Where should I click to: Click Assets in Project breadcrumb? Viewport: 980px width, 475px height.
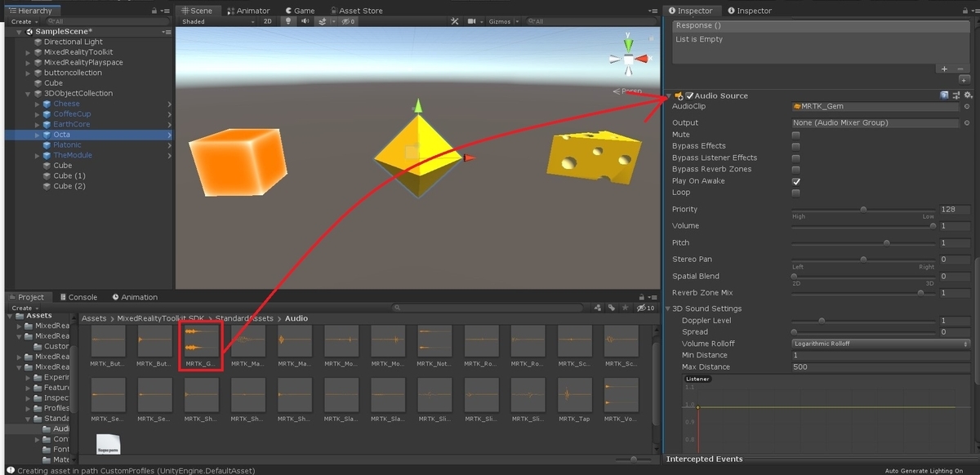click(94, 318)
